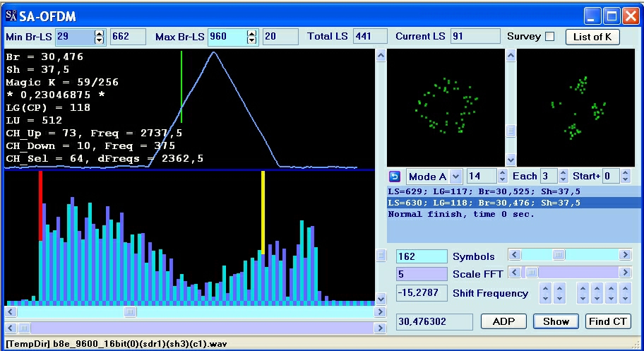
Task: Click the last Shift Frequency up arrow
Action: click(x=625, y=287)
